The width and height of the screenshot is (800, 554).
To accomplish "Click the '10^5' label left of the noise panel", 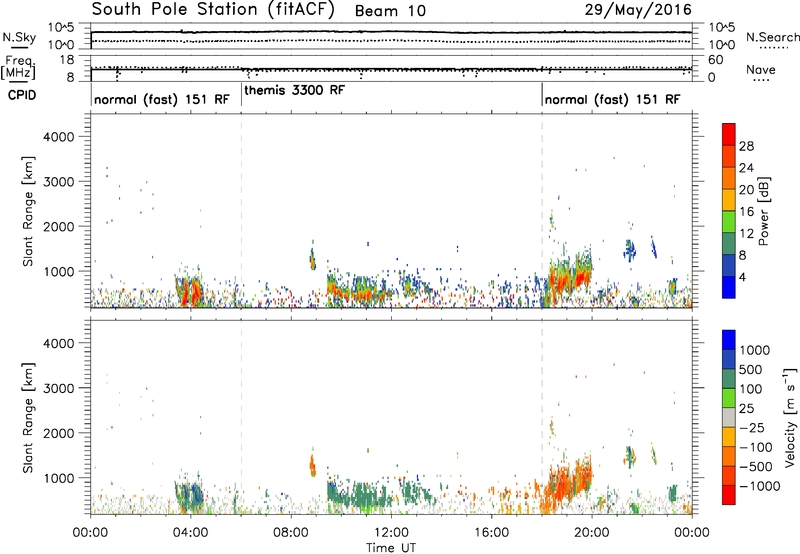I will pyautogui.click(x=61, y=28).
